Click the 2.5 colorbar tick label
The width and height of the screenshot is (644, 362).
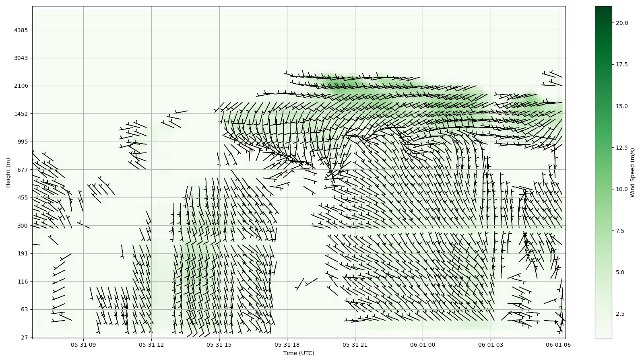(620, 314)
